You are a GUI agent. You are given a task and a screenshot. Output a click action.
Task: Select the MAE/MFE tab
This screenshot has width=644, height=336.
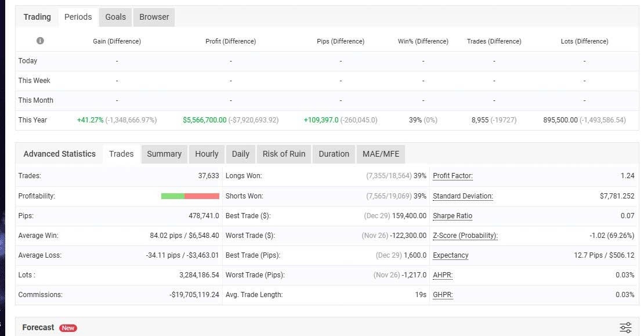381,154
